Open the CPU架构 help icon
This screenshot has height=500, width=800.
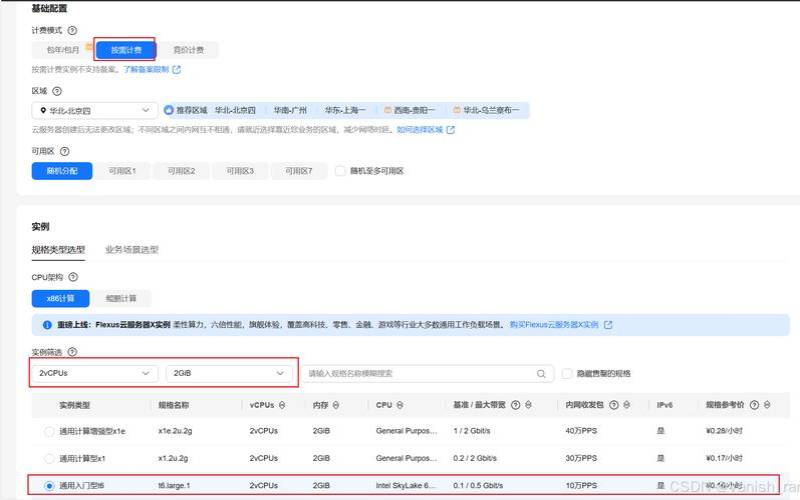73,277
